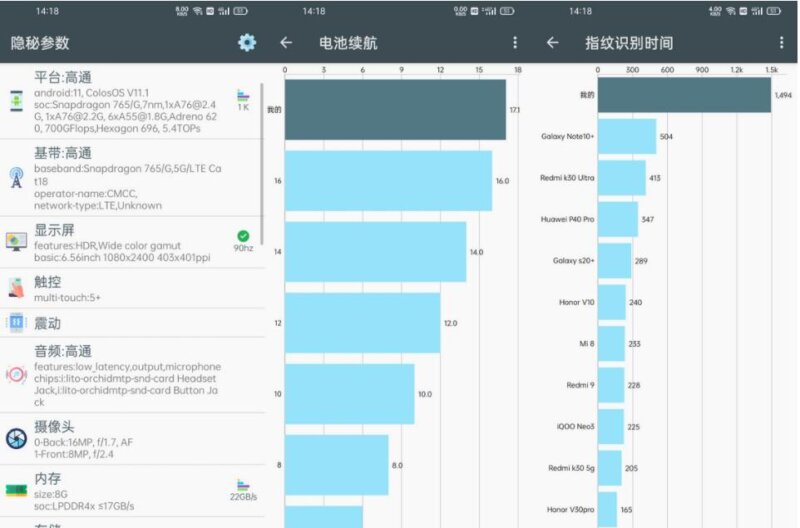Open overflow menu on 指纹识别时间 screen
Viewport: 800px width, 528px height.
pos(781,43)
